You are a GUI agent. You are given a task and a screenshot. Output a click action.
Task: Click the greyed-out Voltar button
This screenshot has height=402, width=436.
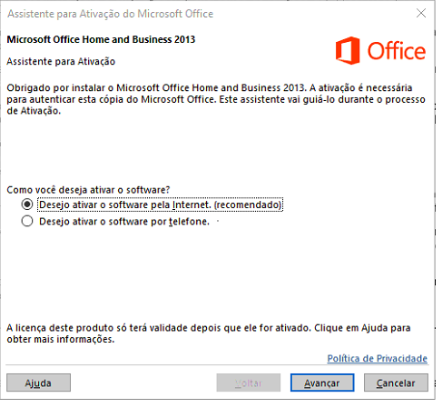pos(248,382)
